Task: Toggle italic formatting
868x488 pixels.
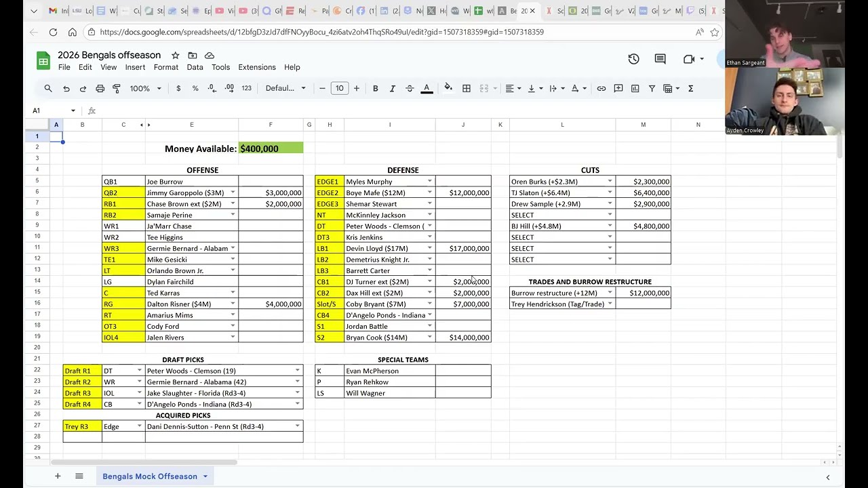Action: (x=392, y=88)
